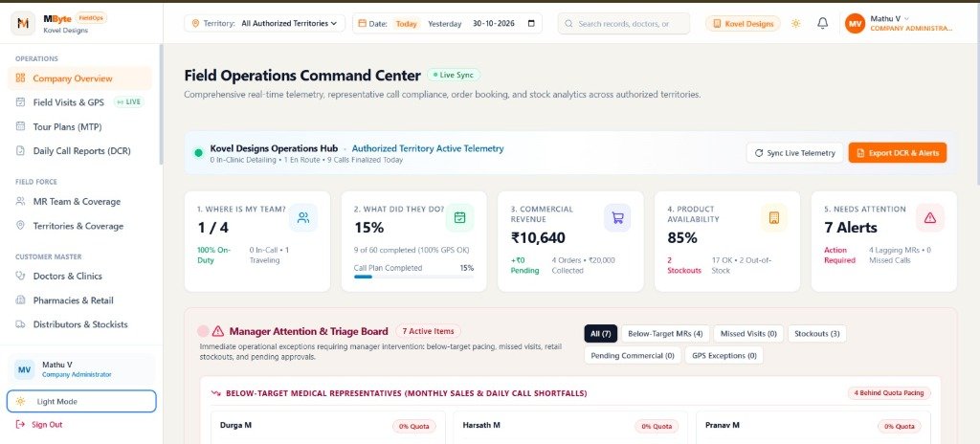Click Pranav M card name
Image resolution: width=980 pixels, height=444 pixels.
point(723,425)
